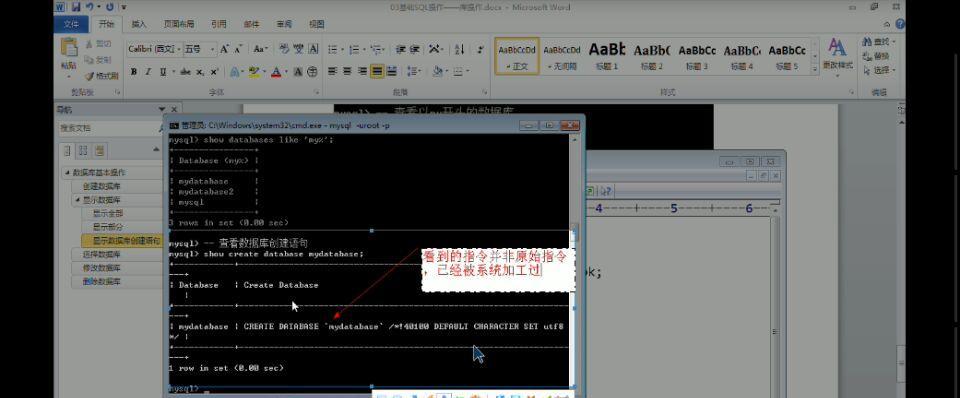Screen dimensions: 960x398
Task: Click the Align Left icon
Action: [332, 71]
